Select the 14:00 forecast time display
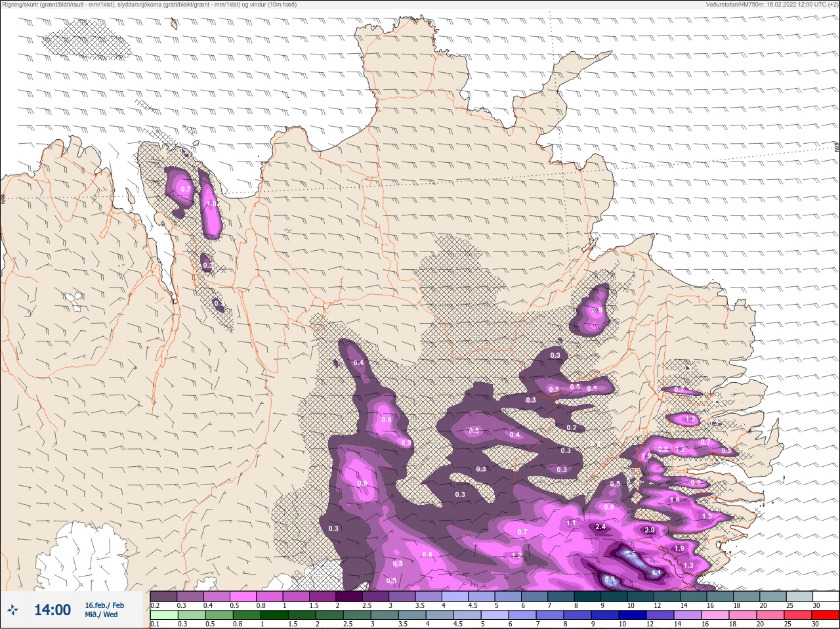This screenshot has height=629, width=840. 52,610
